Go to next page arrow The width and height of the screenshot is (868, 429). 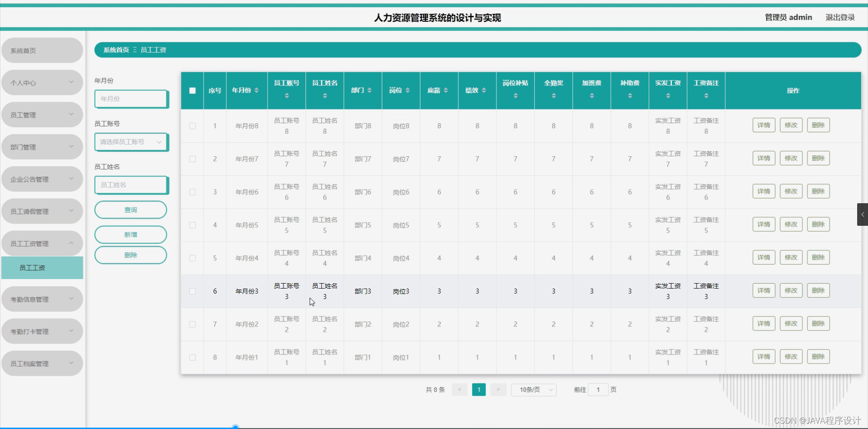pos(498,390)
